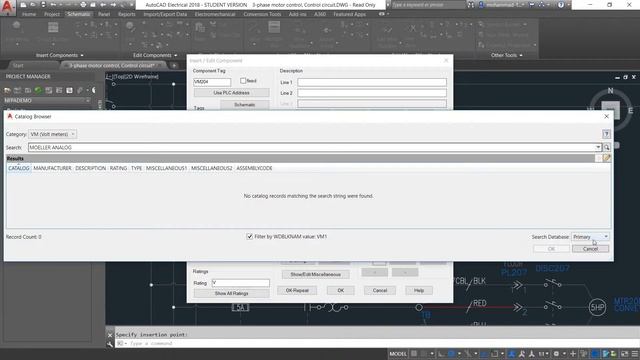Click the user sign-in icon in title bar
This screenshot has width=640, height=360.
[x=481, y=5]
